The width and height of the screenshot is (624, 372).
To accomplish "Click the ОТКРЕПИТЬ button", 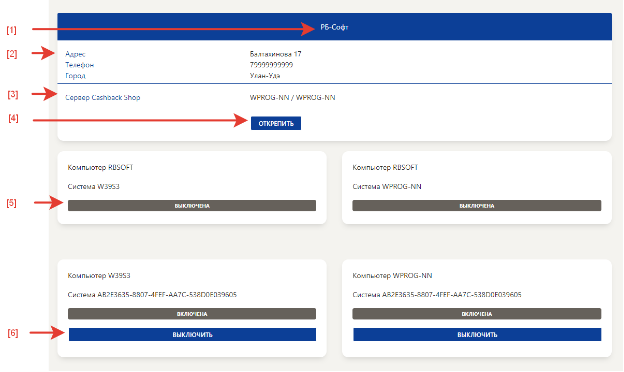I will point(276,123).
